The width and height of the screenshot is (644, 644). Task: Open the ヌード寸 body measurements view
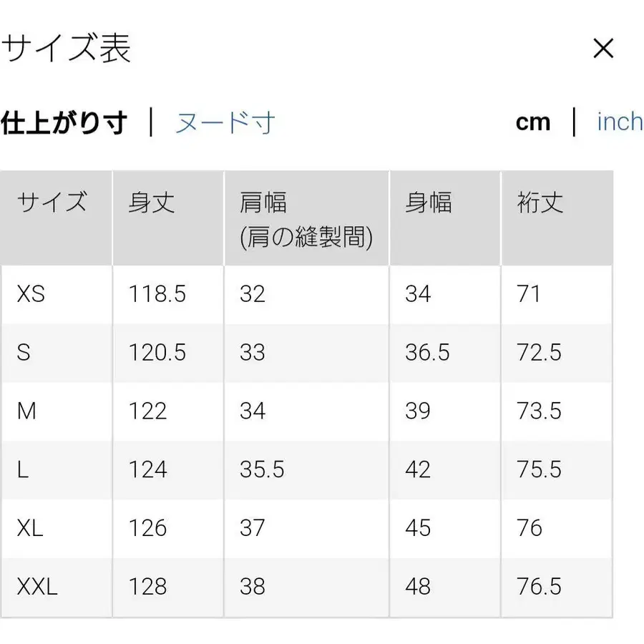coord(225,123)
